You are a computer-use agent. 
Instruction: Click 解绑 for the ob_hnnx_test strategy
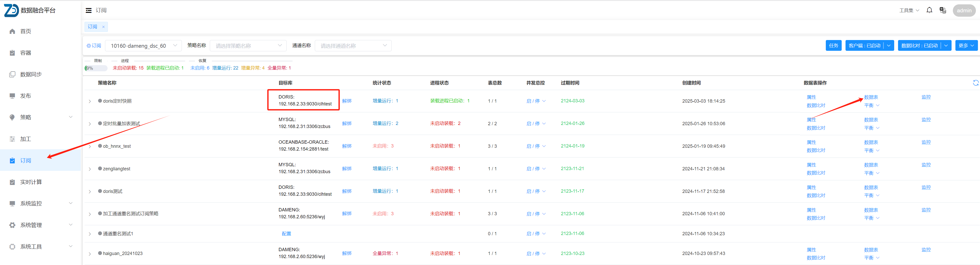347,146
